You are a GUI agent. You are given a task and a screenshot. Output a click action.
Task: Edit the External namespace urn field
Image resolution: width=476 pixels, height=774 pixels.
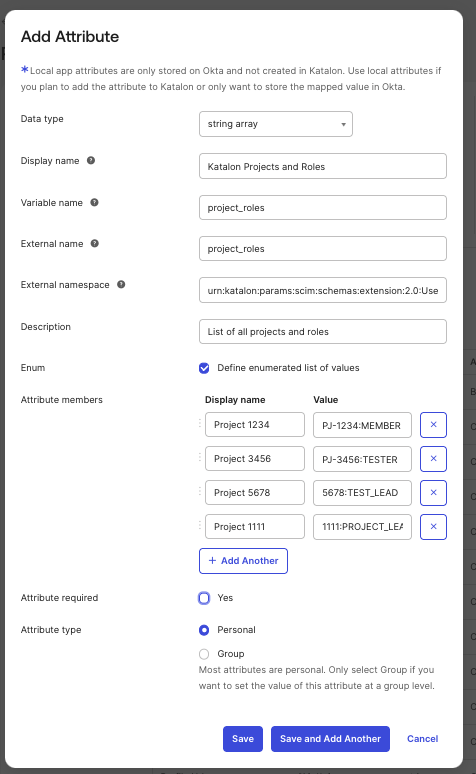point(323,290)
